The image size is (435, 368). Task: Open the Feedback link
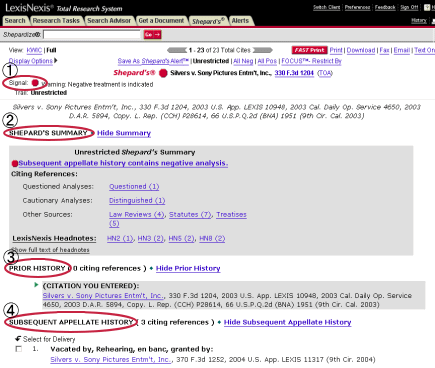coord(385,7)
